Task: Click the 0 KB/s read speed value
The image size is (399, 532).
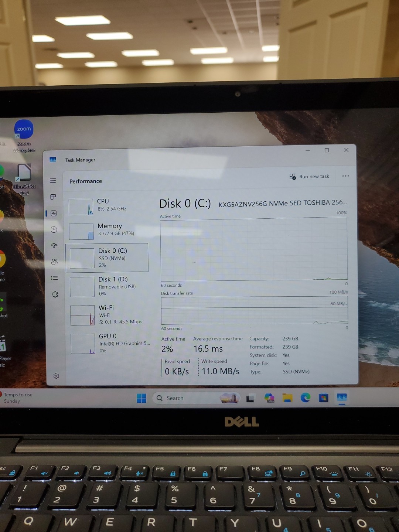Action: (177, 371)
